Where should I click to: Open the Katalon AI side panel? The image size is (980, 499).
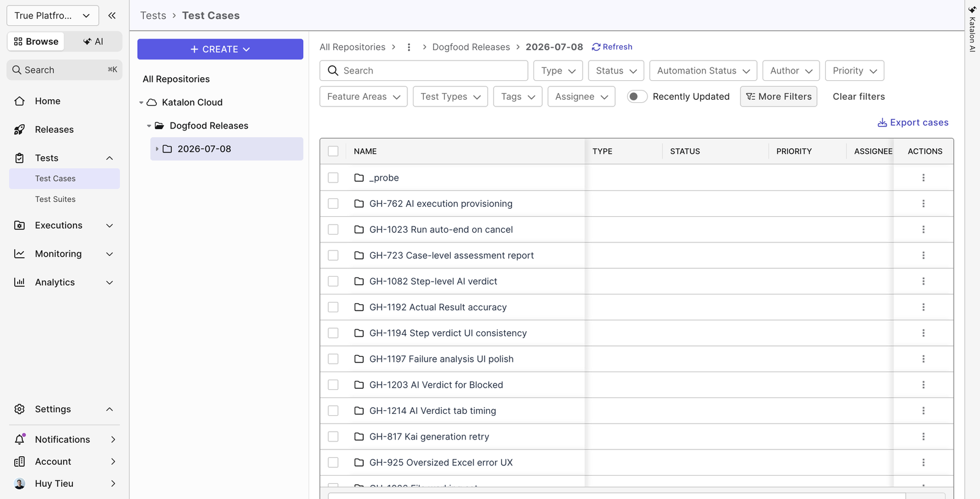point(972,29)
